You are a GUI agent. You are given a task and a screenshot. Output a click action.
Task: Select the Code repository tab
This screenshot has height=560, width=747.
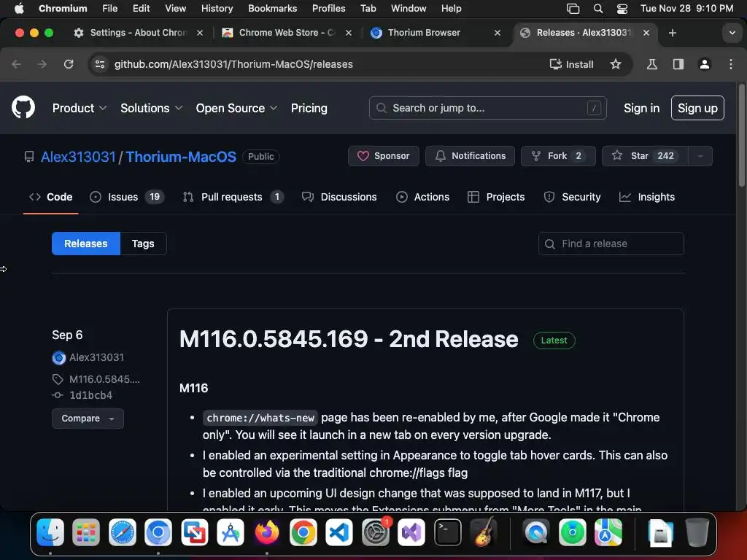click(50, 197)
